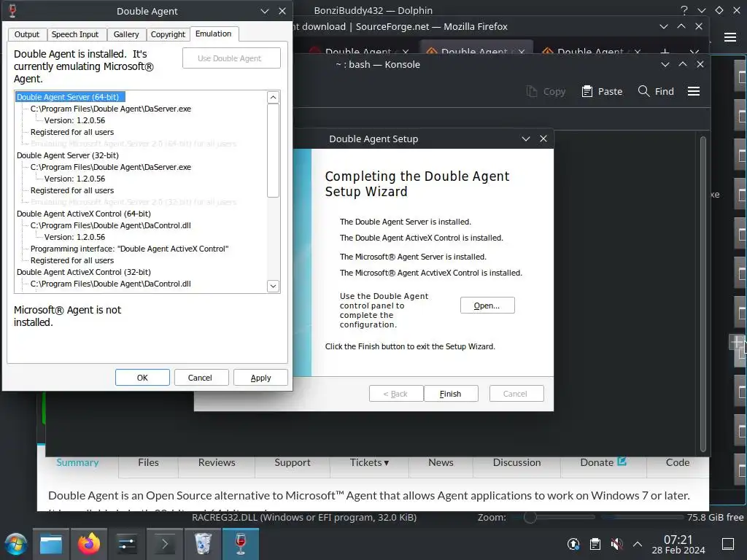Screen dimensions: 747x560
Task: Click the third Double Agent Firefox tab
Action: 591,50
